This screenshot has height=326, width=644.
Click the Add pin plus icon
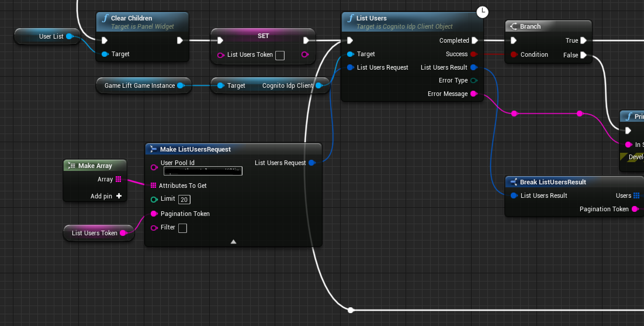(119, 196)
